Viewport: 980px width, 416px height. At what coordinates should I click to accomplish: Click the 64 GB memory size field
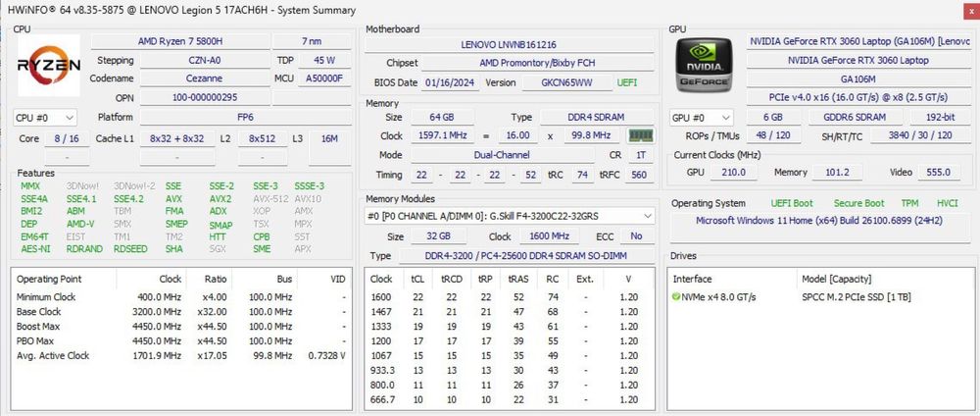pyautogui.click(x=441, y=118)
